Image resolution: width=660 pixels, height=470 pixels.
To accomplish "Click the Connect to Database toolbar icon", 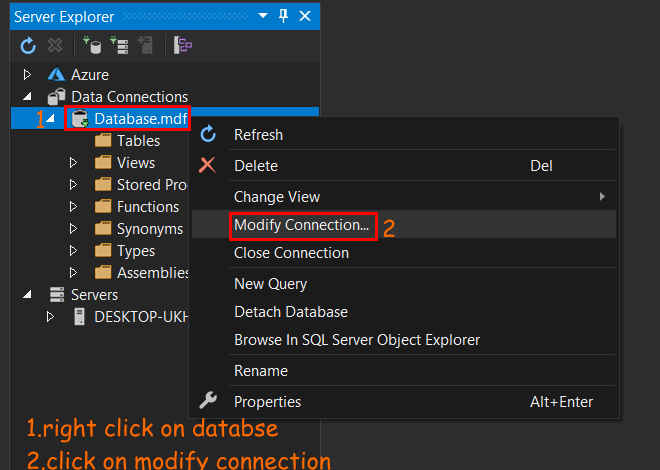I will (x=92, y=45).
